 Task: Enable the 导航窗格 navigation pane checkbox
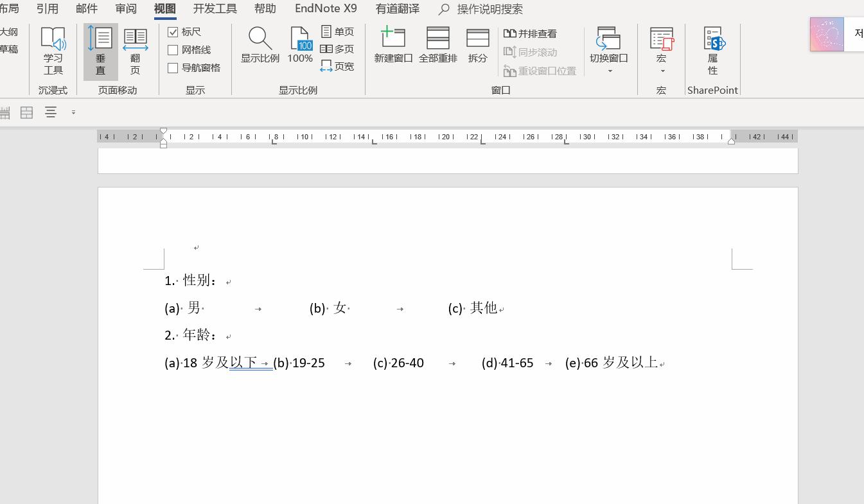(172, 67)
